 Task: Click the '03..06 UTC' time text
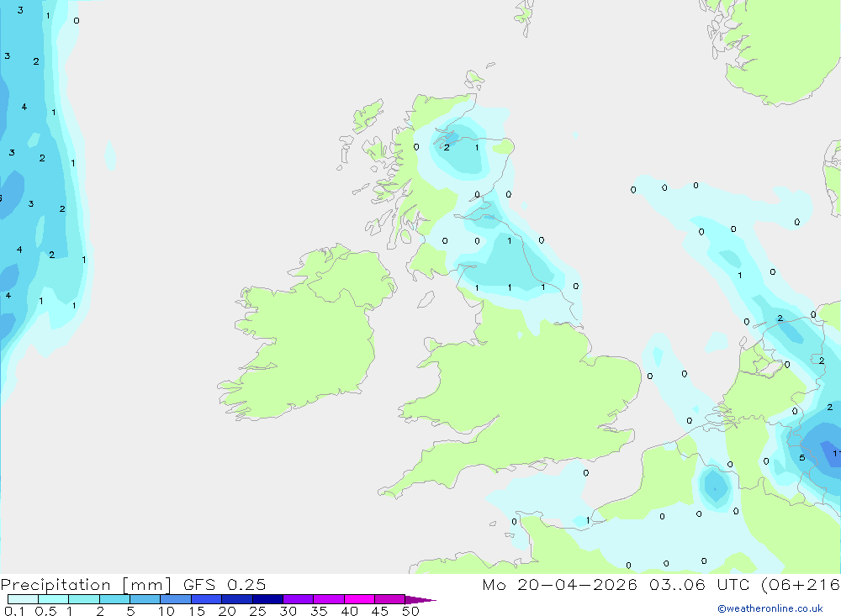(x=698, y=584)
